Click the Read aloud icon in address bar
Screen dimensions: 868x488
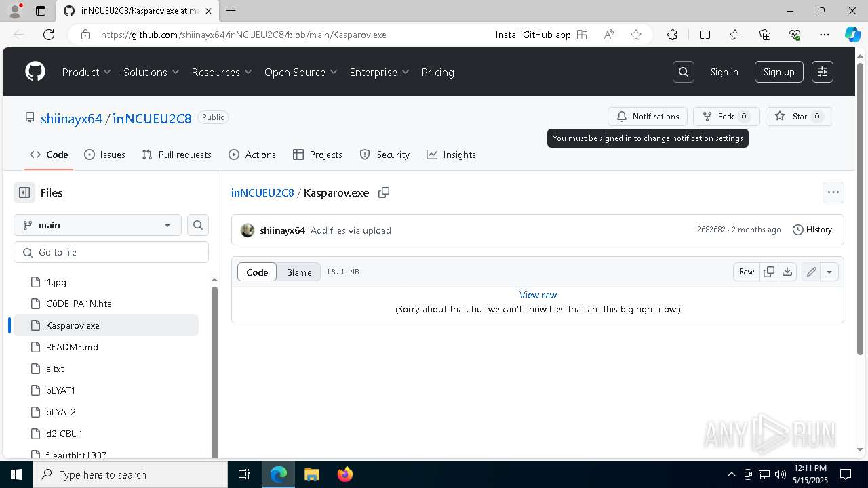[609, 35]
